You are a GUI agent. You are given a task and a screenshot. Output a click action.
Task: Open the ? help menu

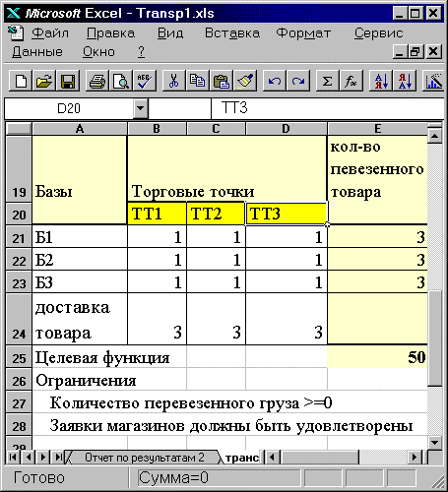(141, 52)
